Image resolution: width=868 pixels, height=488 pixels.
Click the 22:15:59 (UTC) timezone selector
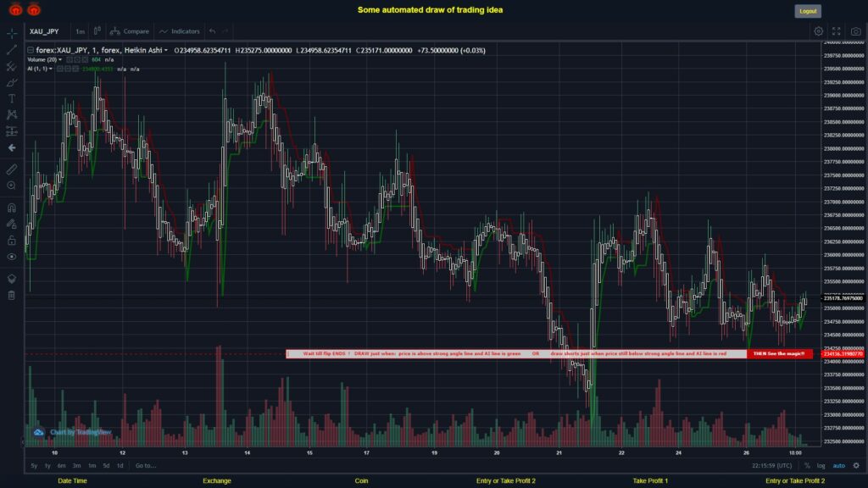point(771,466)
